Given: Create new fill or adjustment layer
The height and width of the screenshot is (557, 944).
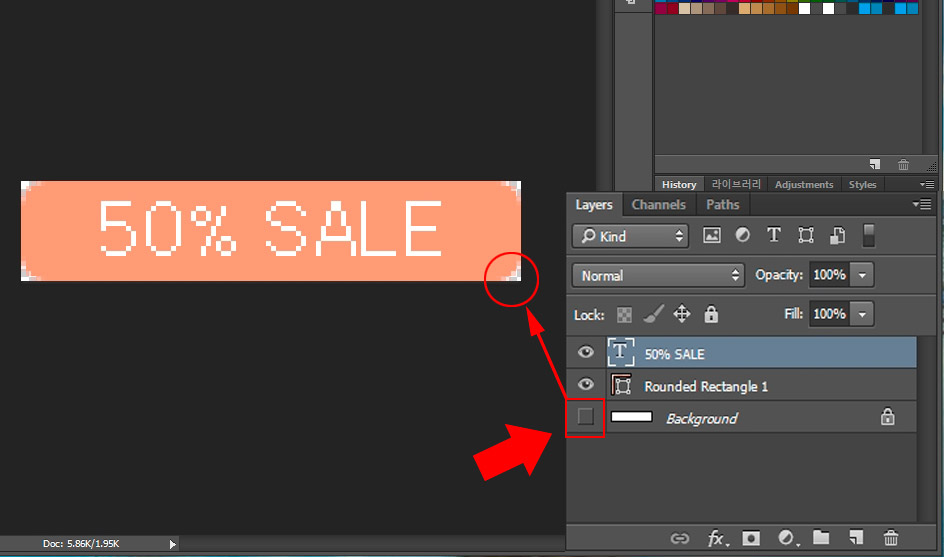Looking at the screenshot, I should [787, 538].
